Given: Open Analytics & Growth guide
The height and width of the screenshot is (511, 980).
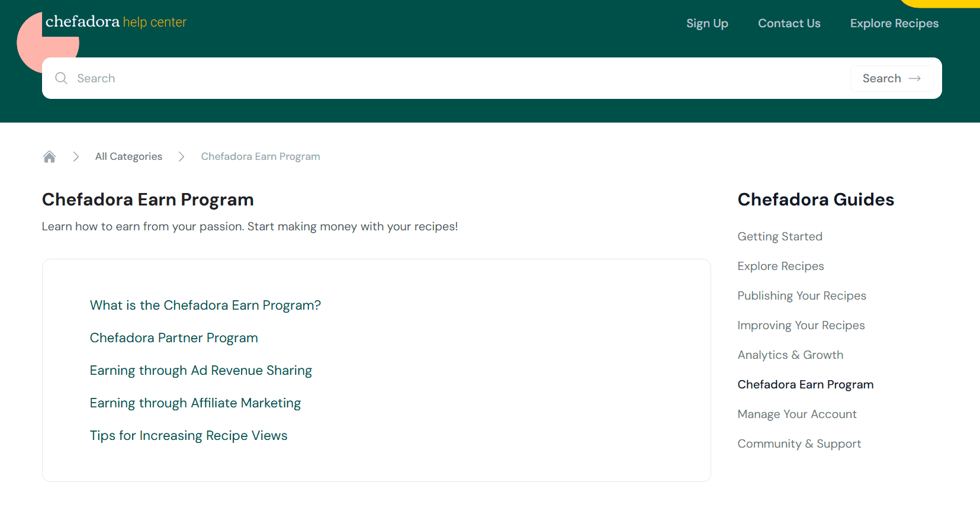Looking at the screenshot, I should (x=790, y=355).
